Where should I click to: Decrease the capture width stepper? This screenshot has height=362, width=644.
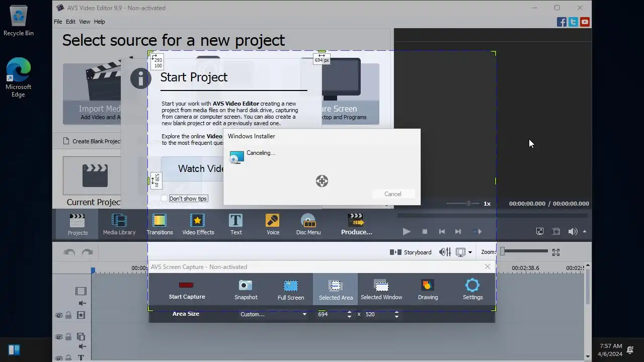click(349, 317)
